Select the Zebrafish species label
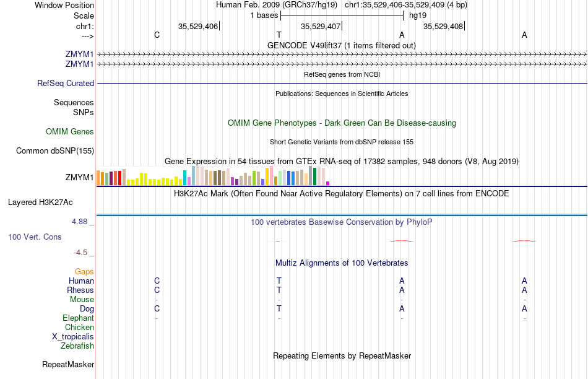Viewport: 588px width, 379px height. (x=77, y=346)
